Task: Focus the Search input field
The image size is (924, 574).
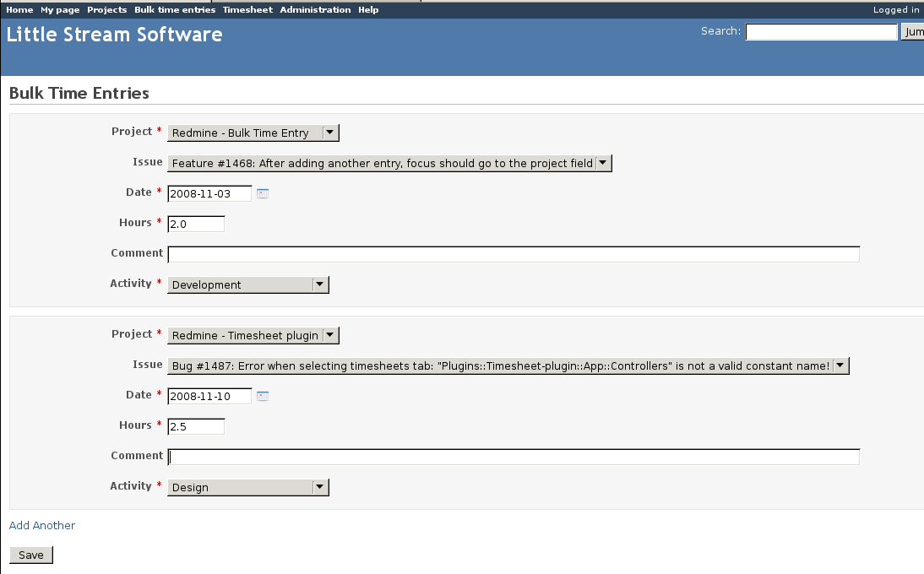Action: (x=822, y=32)
